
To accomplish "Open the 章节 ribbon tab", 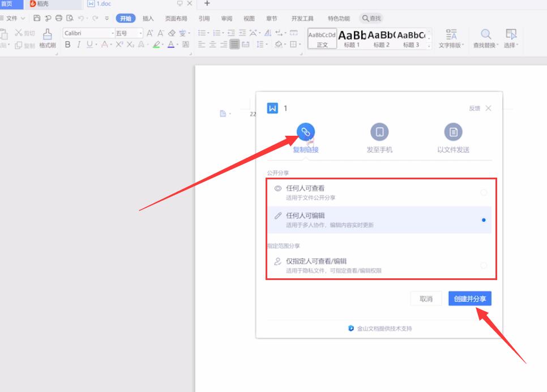I will pyautogui.click(x=271, y=19).
